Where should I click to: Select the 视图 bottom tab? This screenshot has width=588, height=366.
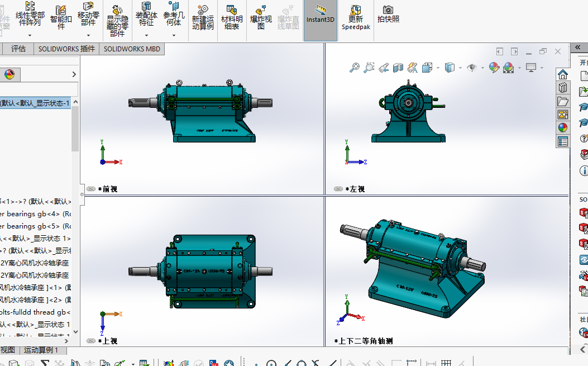(7, 350)
